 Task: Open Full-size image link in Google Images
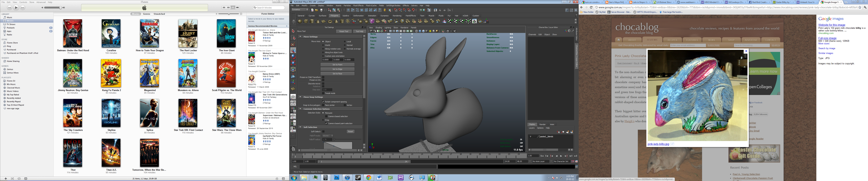[827, 38]
